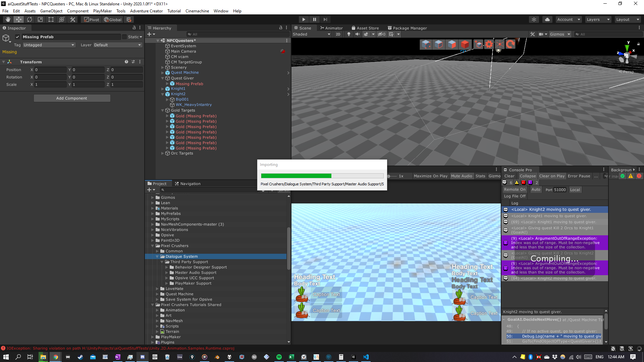The height and width of the screenshot is (362, 644).
Task: Click ProBuilder vertex selection mode icon
Action: tap(426, 44)
